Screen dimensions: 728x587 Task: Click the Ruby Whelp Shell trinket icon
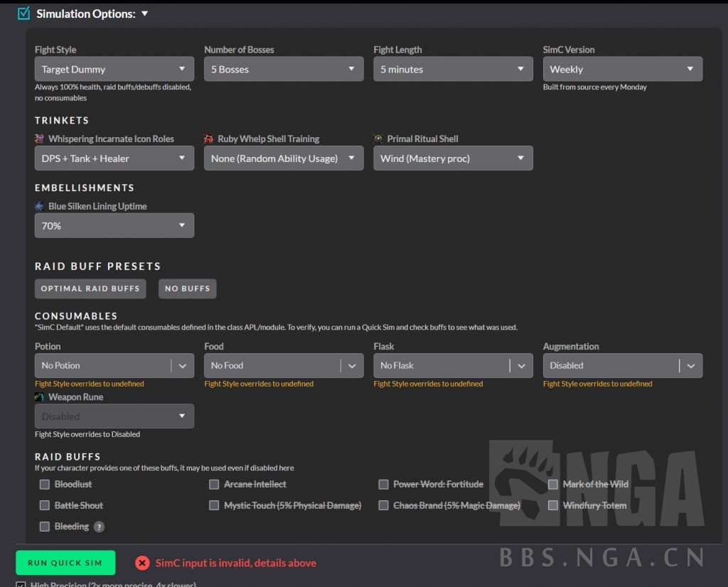[209, 139]
